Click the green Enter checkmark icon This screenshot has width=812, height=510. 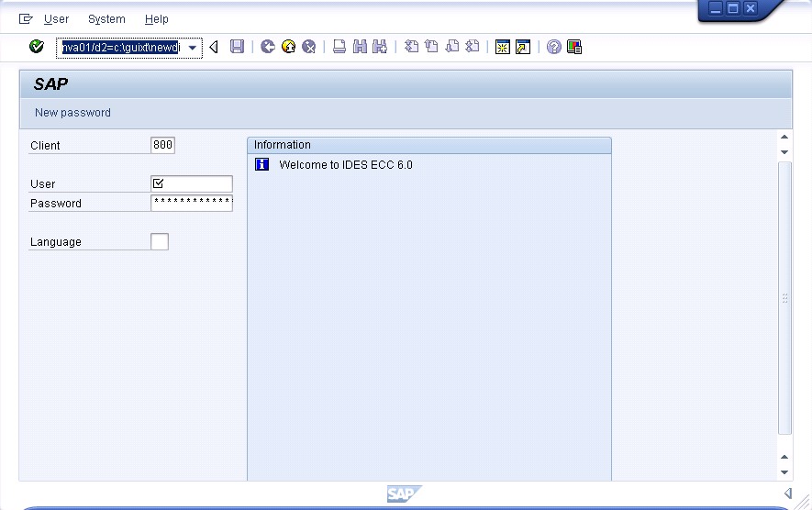click(37, 47)
